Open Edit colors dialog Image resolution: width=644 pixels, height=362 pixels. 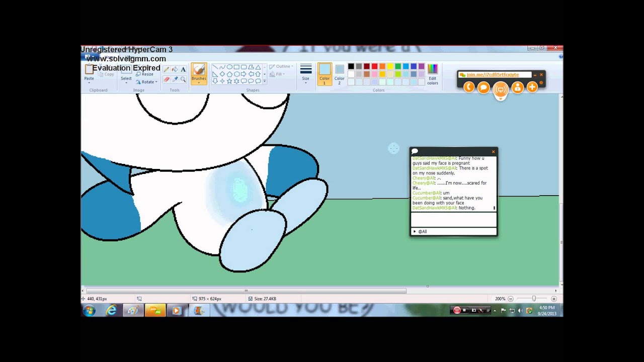point(432,73)
